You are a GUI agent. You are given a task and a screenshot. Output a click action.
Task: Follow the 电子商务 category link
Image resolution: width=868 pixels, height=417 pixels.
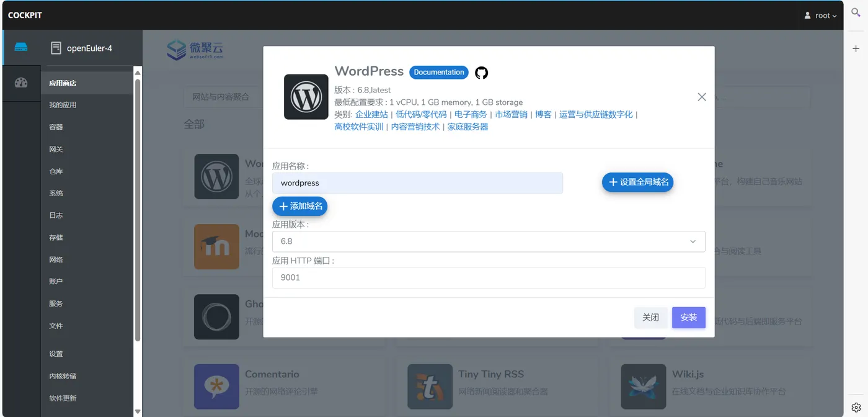click(471, 115)
